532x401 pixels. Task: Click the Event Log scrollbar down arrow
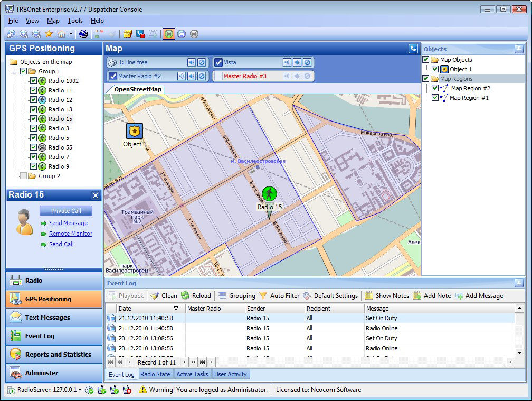click(x=519, y=353)
